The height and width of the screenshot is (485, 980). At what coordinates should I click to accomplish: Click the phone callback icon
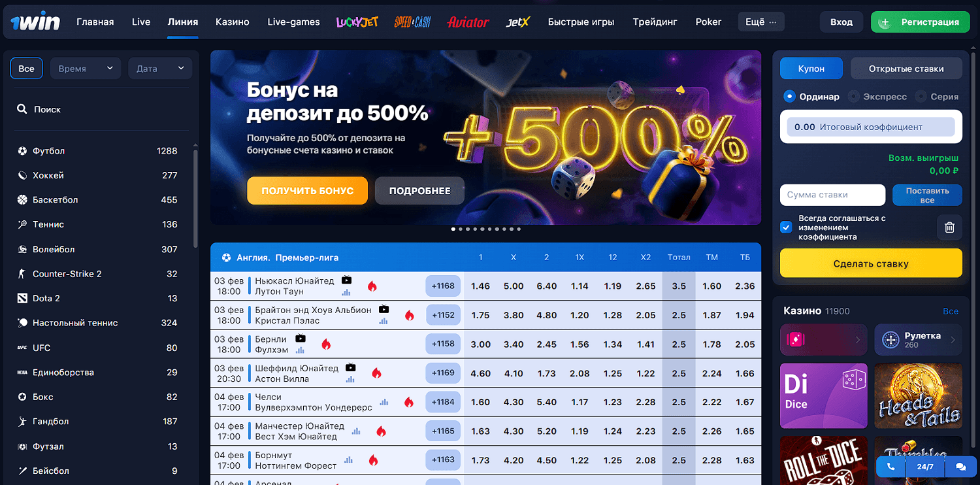[x=890, y=467]
